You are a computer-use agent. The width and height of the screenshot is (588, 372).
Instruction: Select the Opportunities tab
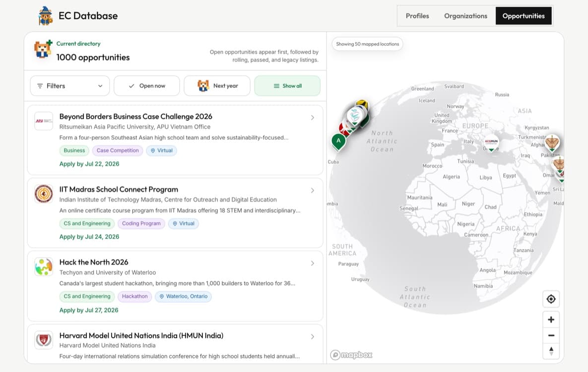click(523, 16)
